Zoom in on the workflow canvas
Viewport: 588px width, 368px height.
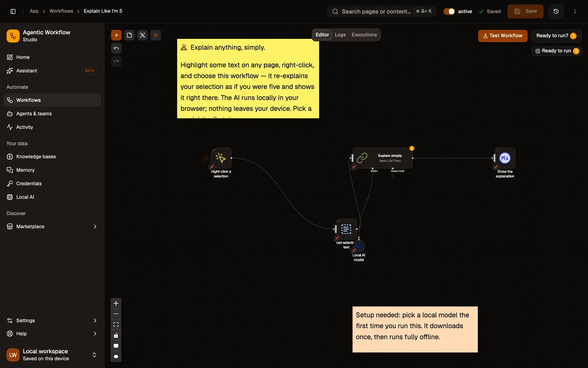click(116, 304)
